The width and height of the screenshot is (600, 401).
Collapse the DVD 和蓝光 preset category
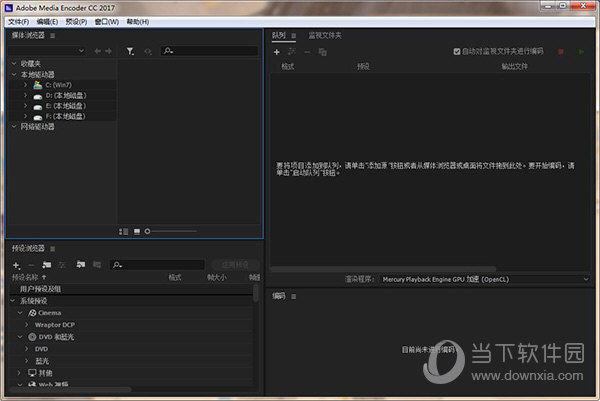pos(20,337)
